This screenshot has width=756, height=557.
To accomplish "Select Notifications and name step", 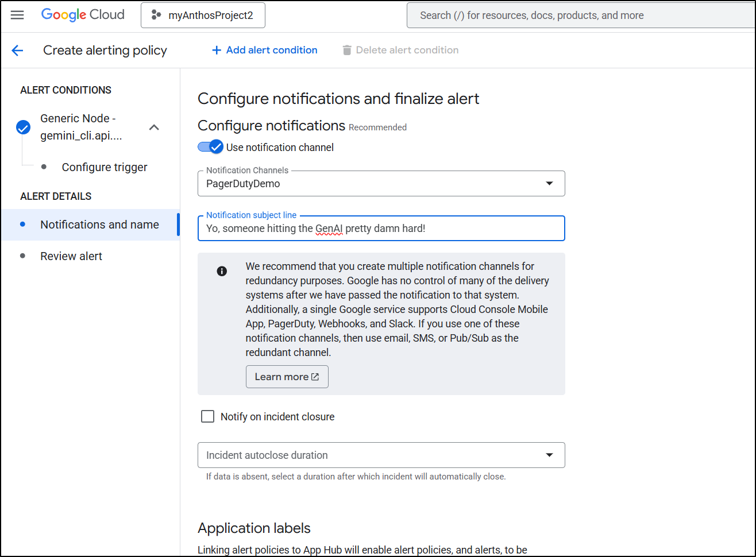I will coord(99,225).
